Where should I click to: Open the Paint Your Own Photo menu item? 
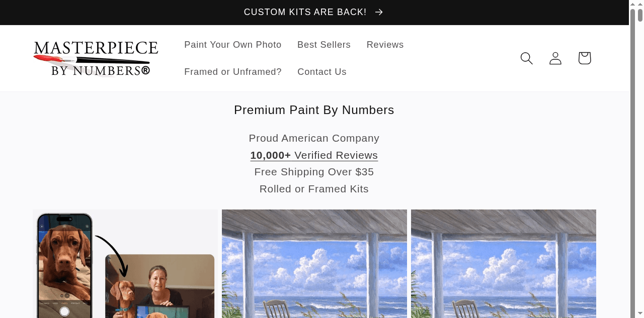tap(233, 45)
